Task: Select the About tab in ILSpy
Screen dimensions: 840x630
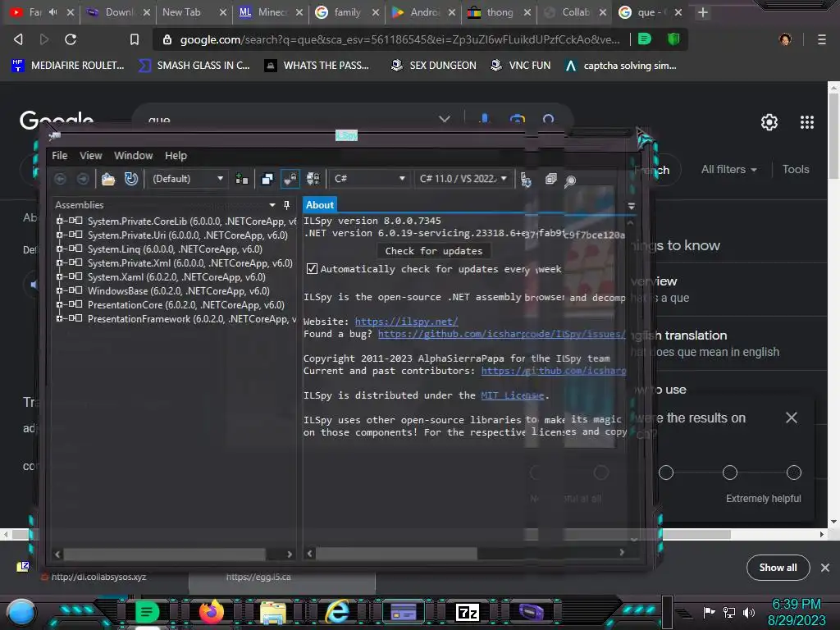Action: 320,204
